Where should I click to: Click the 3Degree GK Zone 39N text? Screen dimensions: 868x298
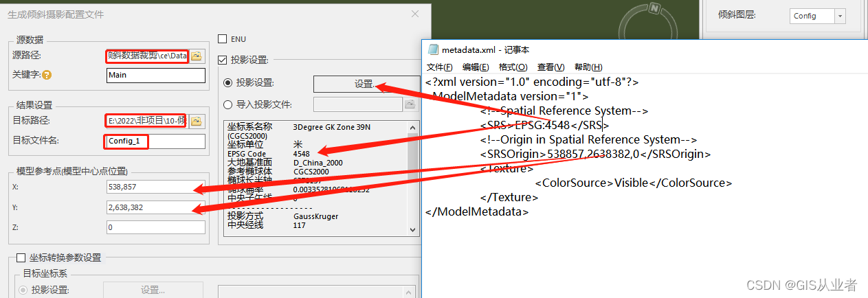click(x=333, y=127)
